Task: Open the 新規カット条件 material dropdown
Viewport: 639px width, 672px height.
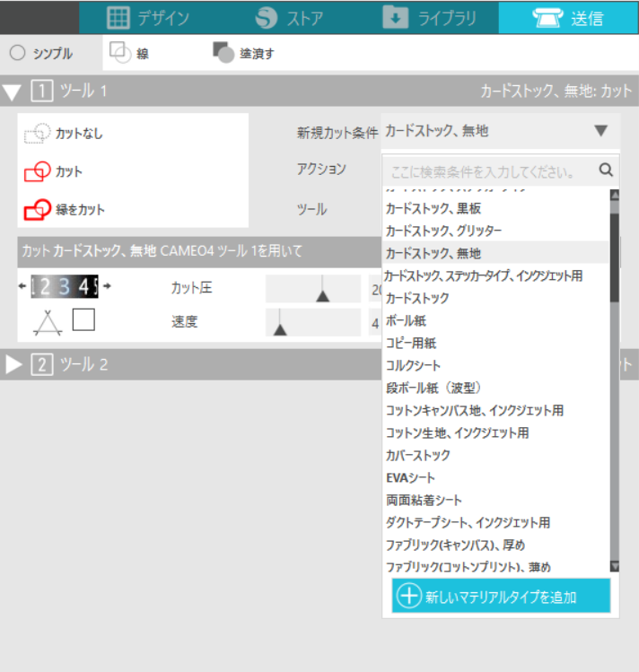Action: pos(500,131)
